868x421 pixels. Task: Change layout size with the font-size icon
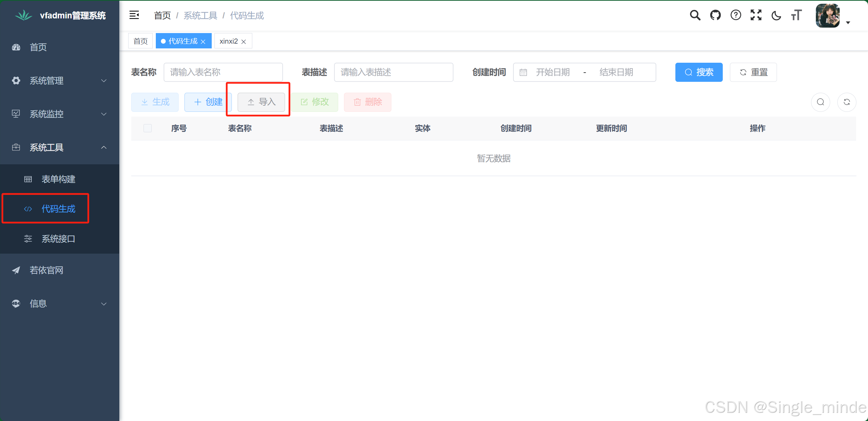(796, 15)
